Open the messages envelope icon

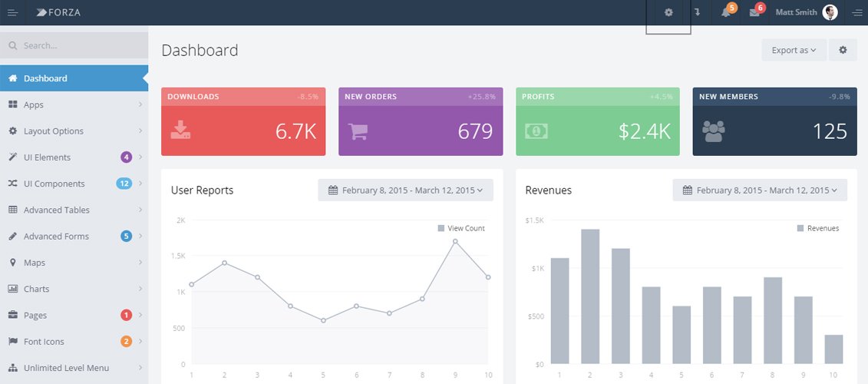(x=754, y=12)
